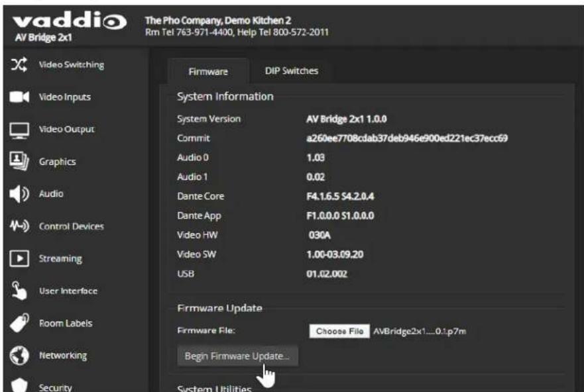Viewport: 584px width, 392px height.
Task: Click the Firmware Update heading
Action: (219, 309)
